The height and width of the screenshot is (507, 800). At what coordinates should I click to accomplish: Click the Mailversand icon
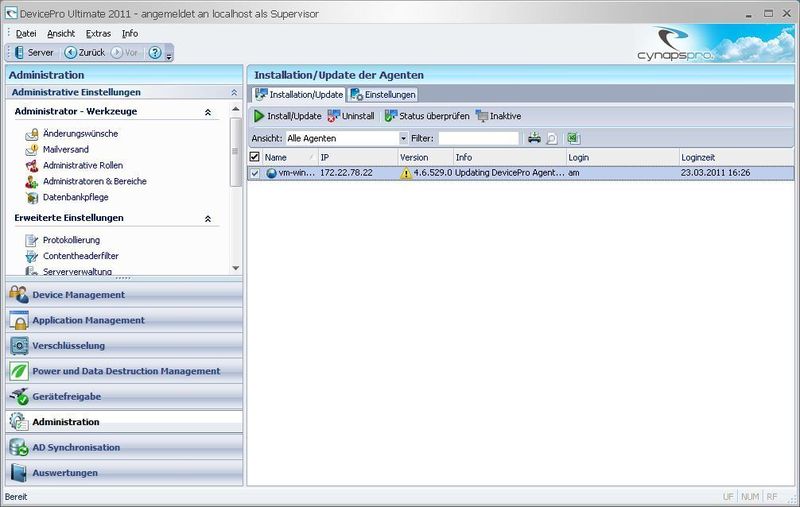(32, 150)
